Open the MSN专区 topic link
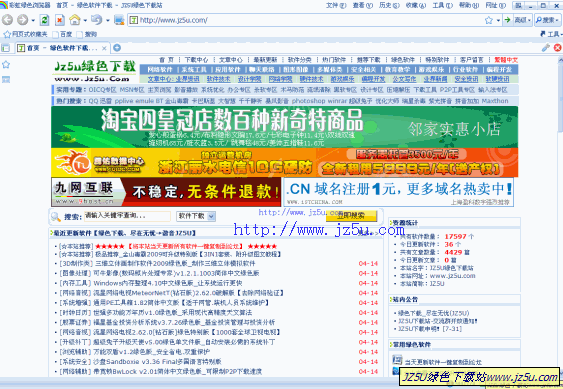 coord(131,90)
